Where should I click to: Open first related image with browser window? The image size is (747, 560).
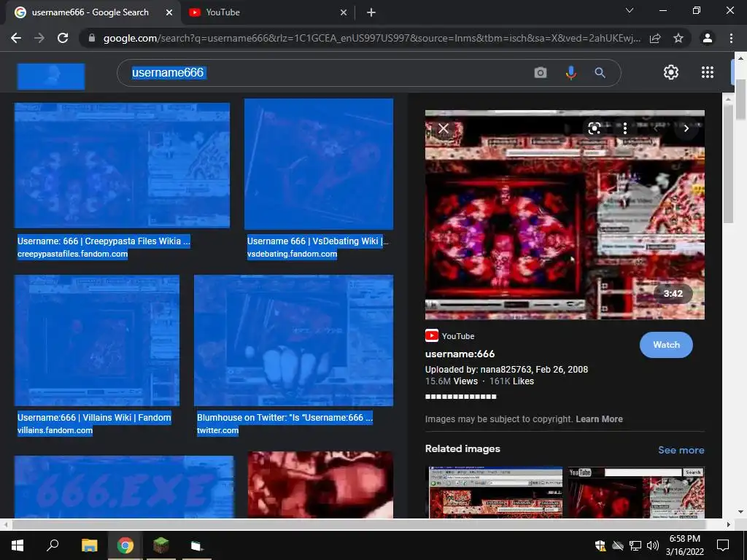pos(495,492)
